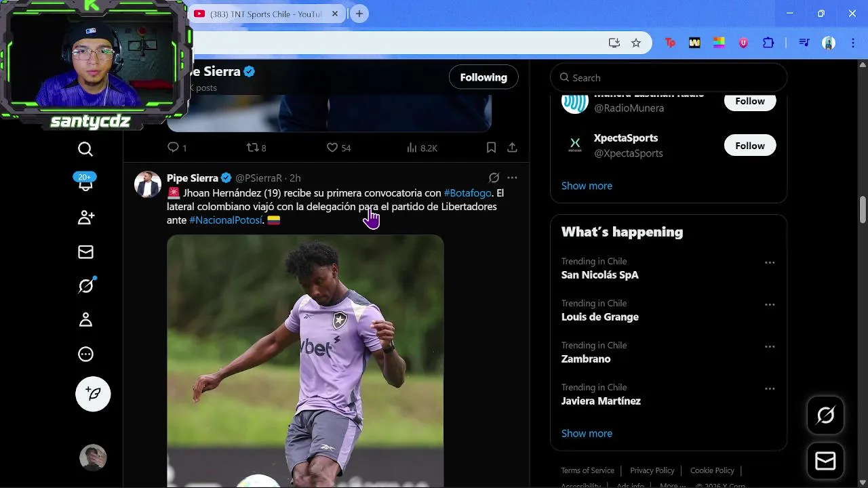Open Privacy Policy footer link
The height and width of the screenshot is (488, 868).
(652, 470)
